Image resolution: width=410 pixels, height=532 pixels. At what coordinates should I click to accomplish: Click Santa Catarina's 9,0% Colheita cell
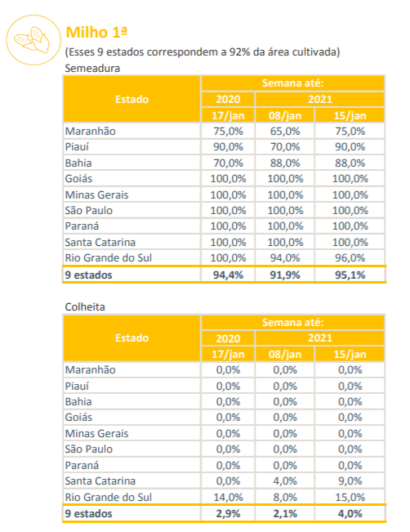(350, 481)
